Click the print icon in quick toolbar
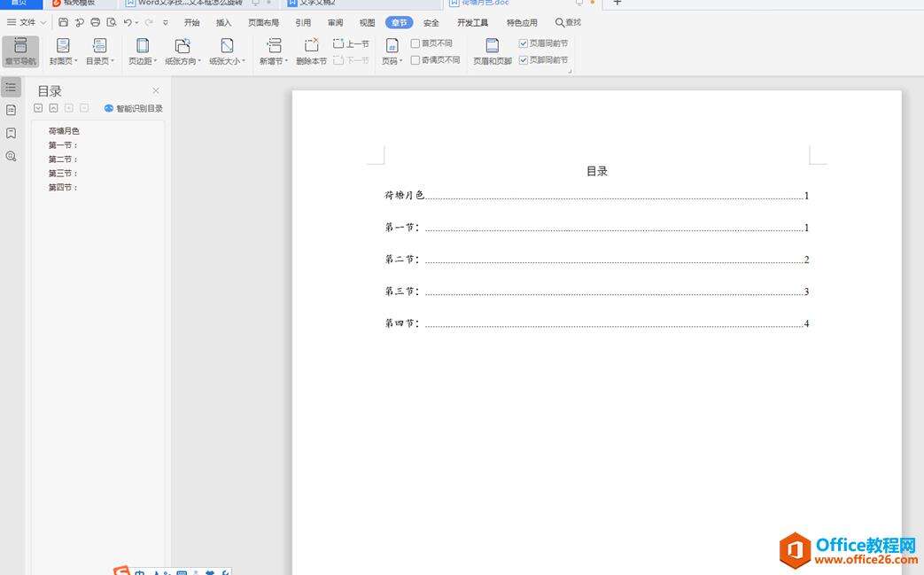 (x=96, y=22)
